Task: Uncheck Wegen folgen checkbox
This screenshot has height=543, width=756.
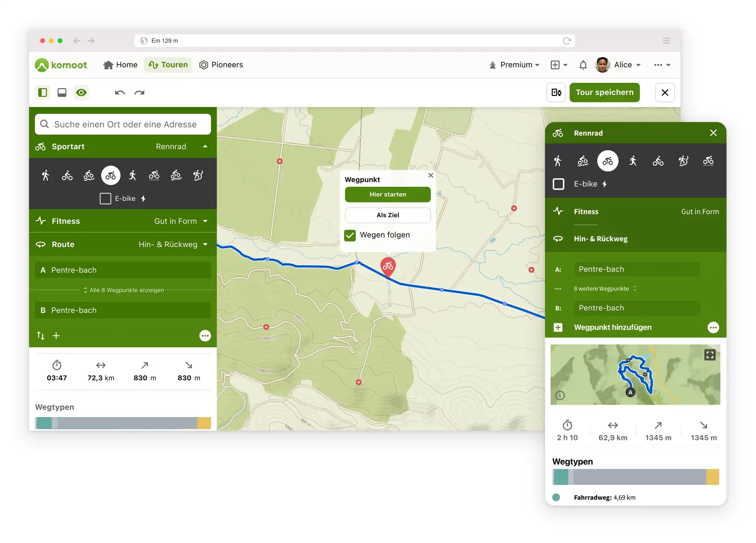Action: [350, 235]
